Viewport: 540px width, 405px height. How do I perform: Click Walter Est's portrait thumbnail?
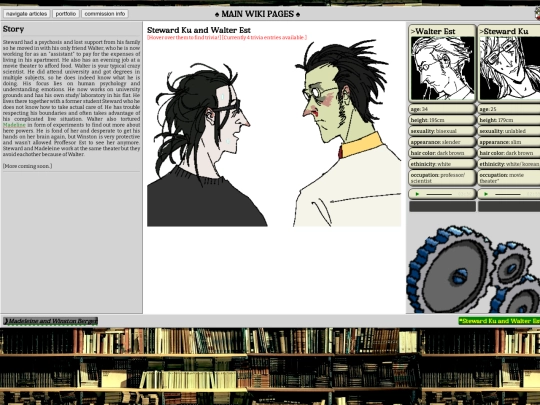coord(442,68)
